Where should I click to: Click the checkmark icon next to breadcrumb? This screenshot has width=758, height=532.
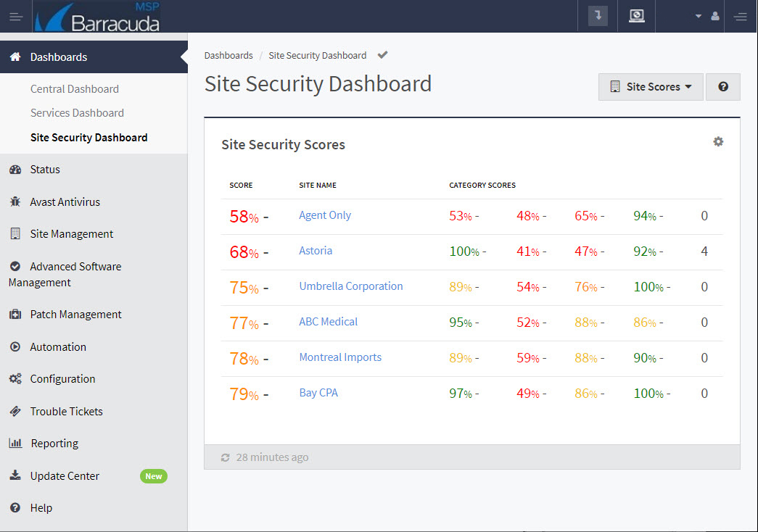pyautogui.click(x=382, y=55)
